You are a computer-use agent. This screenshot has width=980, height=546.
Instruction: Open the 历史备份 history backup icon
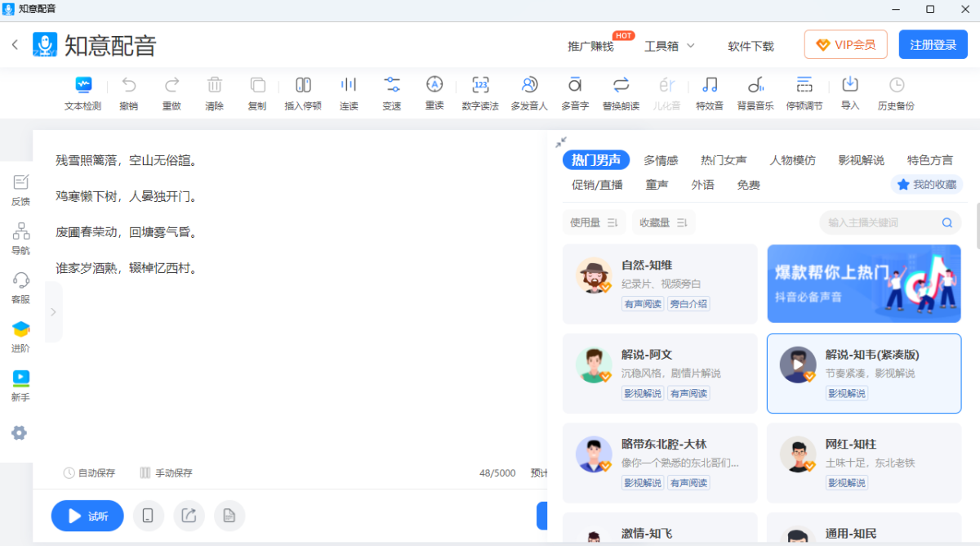click(896, 85)
